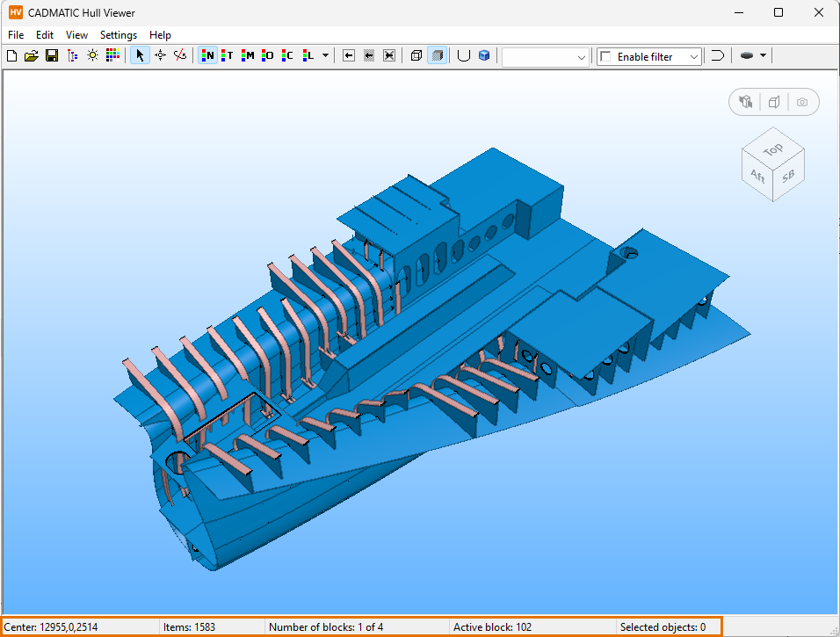Screen dimensions: 840x637
Task: Open the Settings menu
Action: (x=119, y=35)
